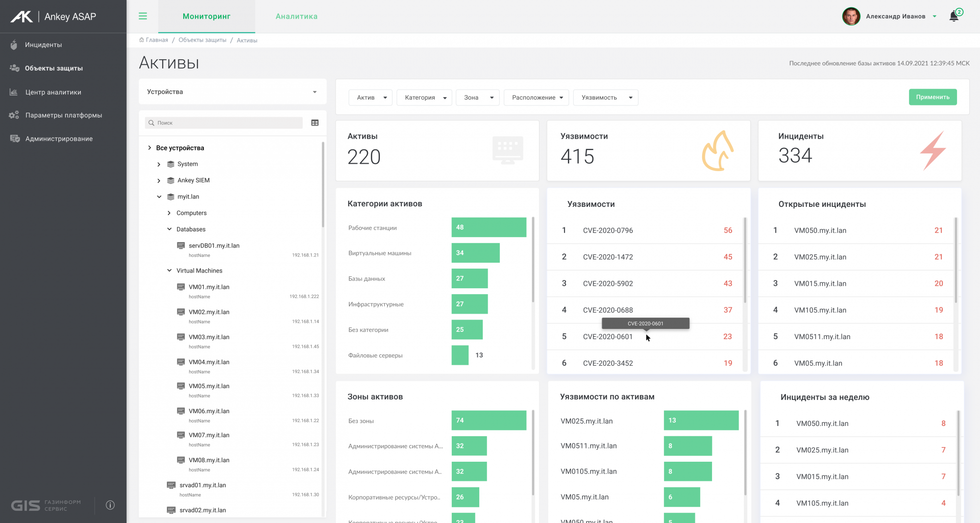Expand the Computers tree node
Viewport: 980px width, 523px height.
[169, 213]
